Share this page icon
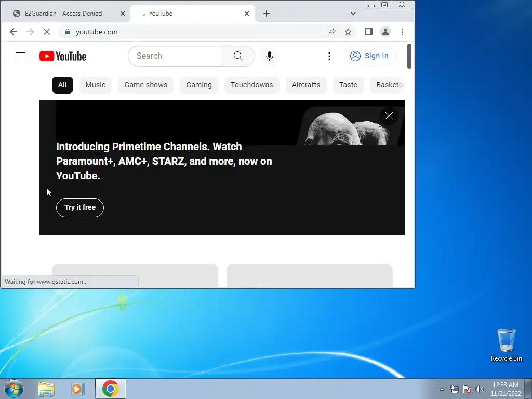Screen dimensions: 532x399 coord(331,32)
